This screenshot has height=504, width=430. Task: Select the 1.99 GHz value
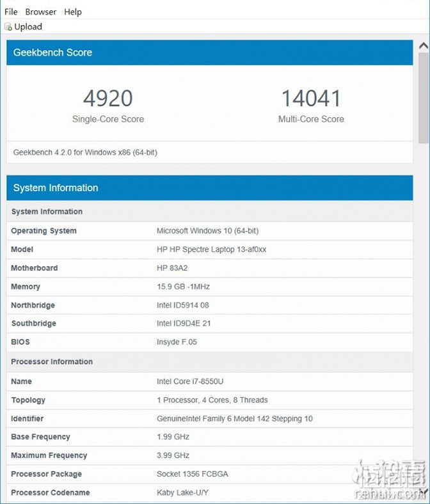[173, 437]
